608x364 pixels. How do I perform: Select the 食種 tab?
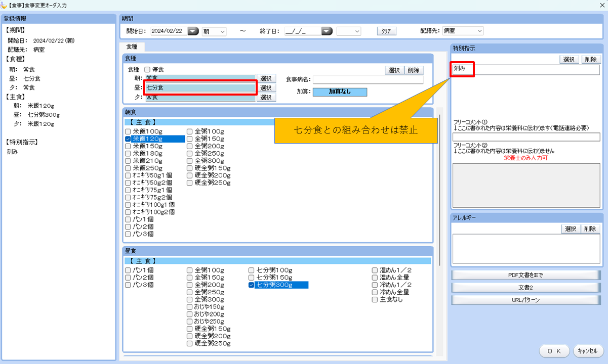point(132,47)
